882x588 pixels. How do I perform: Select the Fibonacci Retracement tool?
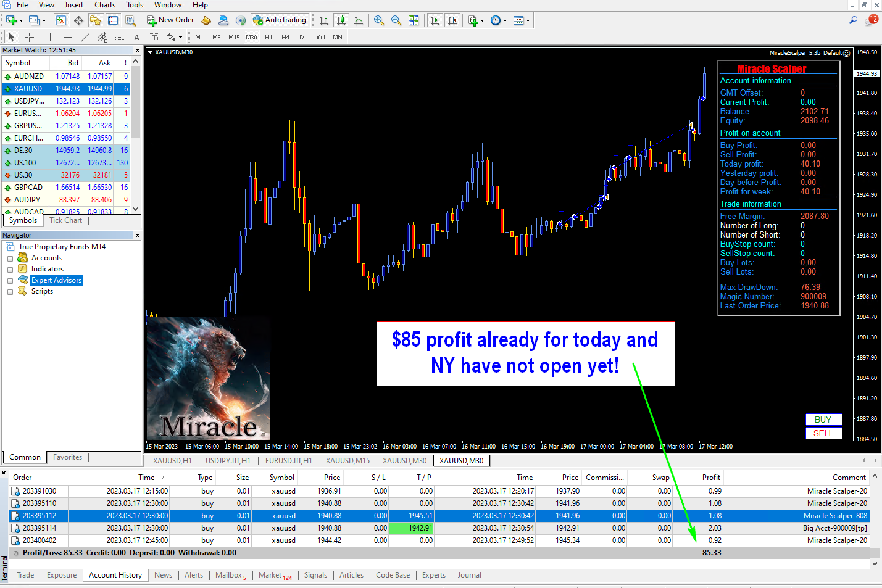pos(120,37)
